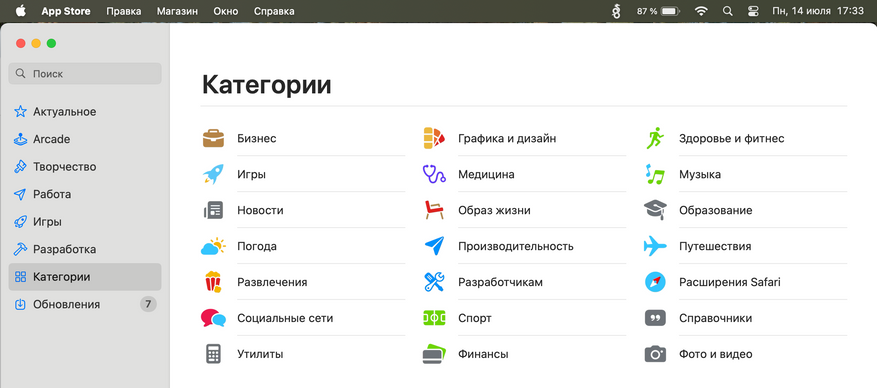This screenshot has height=388, width=877.
Task: Click the wrench tools icon for Разработчикам
Action: (434, 282)
